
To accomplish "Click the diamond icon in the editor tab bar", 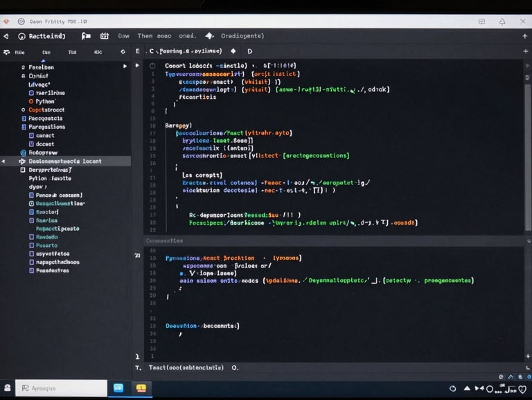I will pyautogui.click(x=233, y=51).
